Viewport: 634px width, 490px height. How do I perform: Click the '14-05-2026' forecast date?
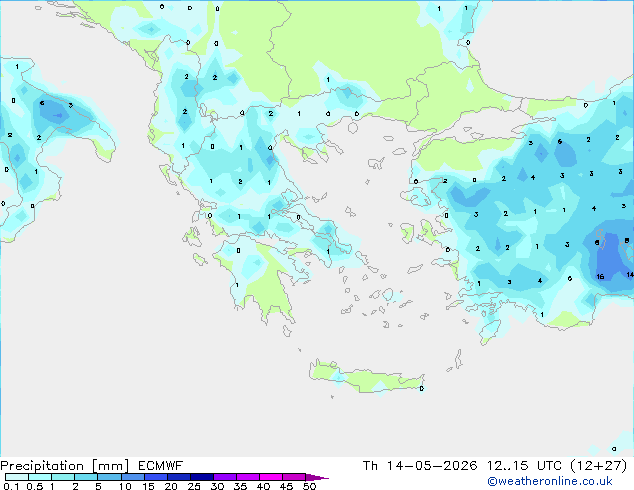432,466
